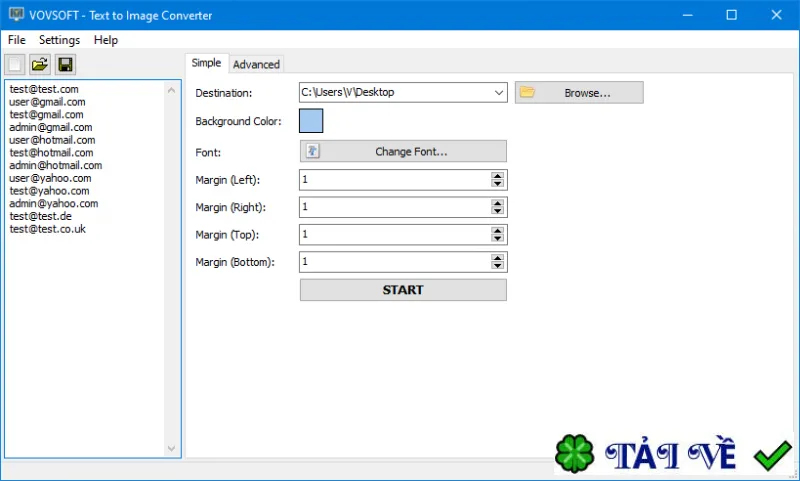Click the Save floppy disk toolbar icon
The image size is (800, 481).
[65, 64]
